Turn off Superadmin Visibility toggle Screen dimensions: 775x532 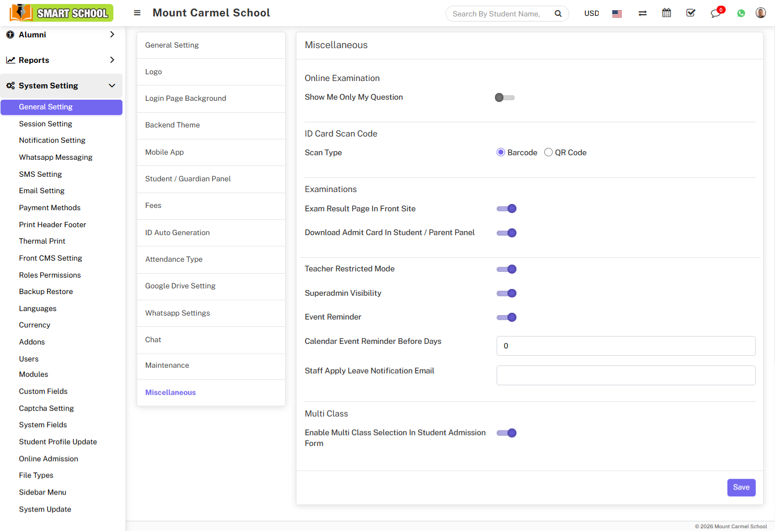point(506,293)
